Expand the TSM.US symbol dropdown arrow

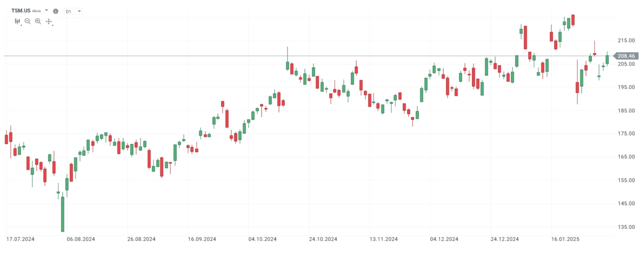47,11
